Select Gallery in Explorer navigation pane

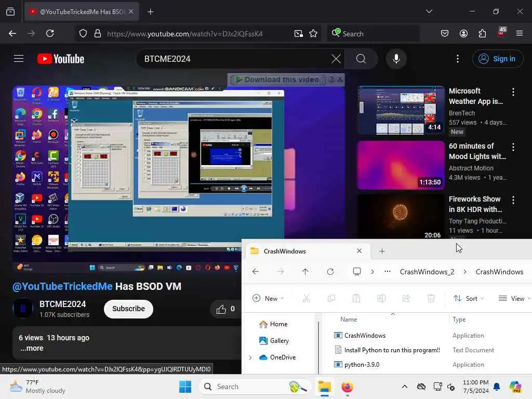point(274,341)
